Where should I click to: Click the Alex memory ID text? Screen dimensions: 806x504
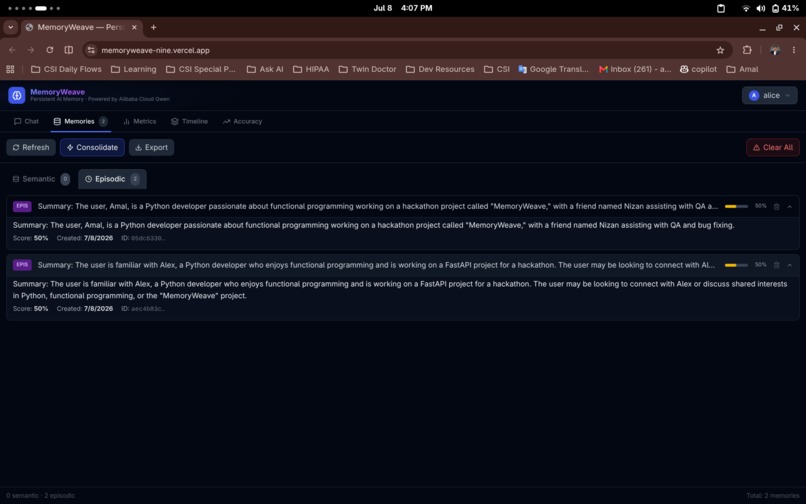pos(143,309)
